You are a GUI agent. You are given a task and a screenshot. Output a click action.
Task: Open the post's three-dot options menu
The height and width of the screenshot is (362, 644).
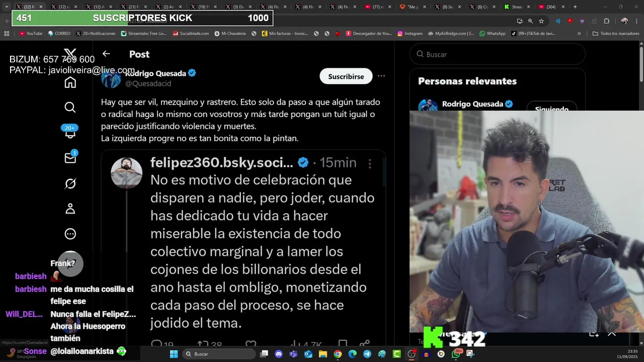381,76
